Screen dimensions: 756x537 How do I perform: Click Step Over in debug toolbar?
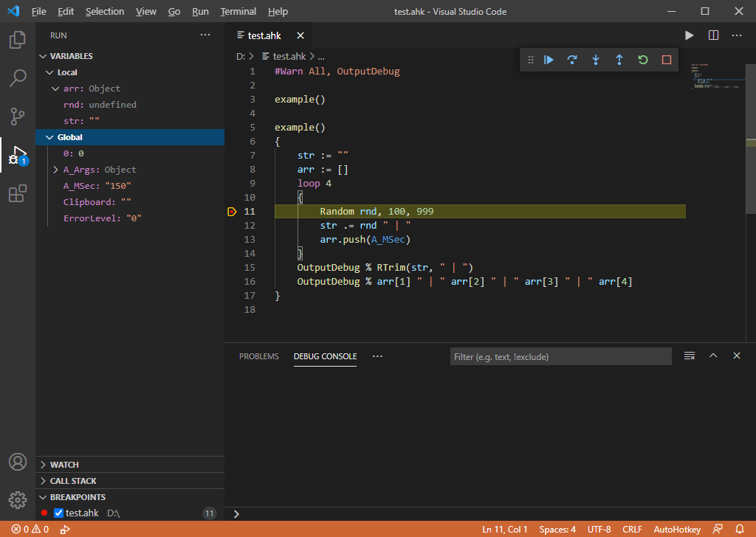(571, 60)
